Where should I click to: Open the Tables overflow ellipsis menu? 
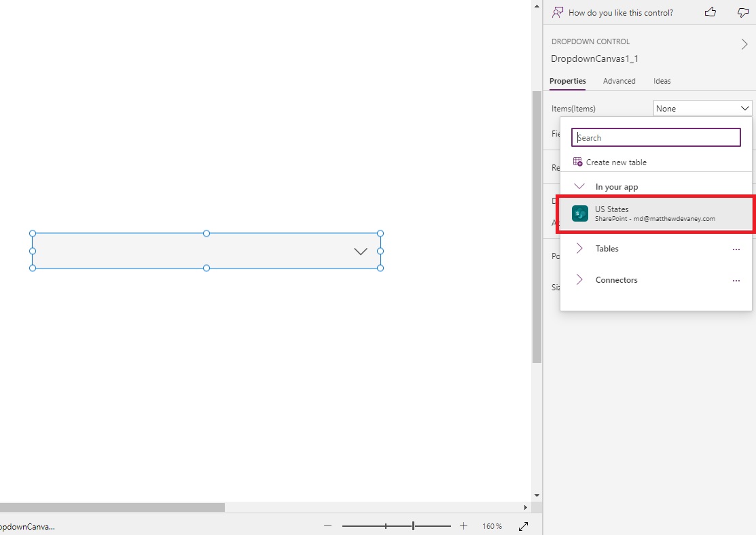pos(736,249)
